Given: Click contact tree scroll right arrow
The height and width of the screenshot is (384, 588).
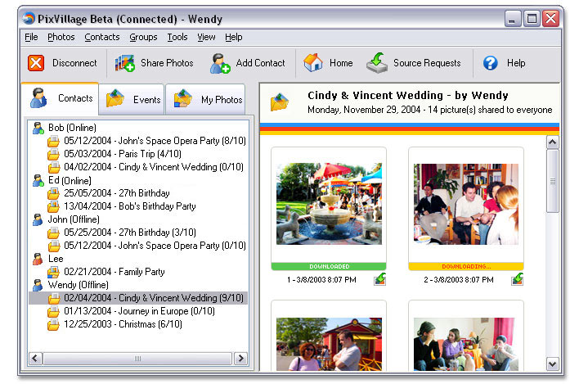Looking at the screenshot, I should click(x=240, y=359).
